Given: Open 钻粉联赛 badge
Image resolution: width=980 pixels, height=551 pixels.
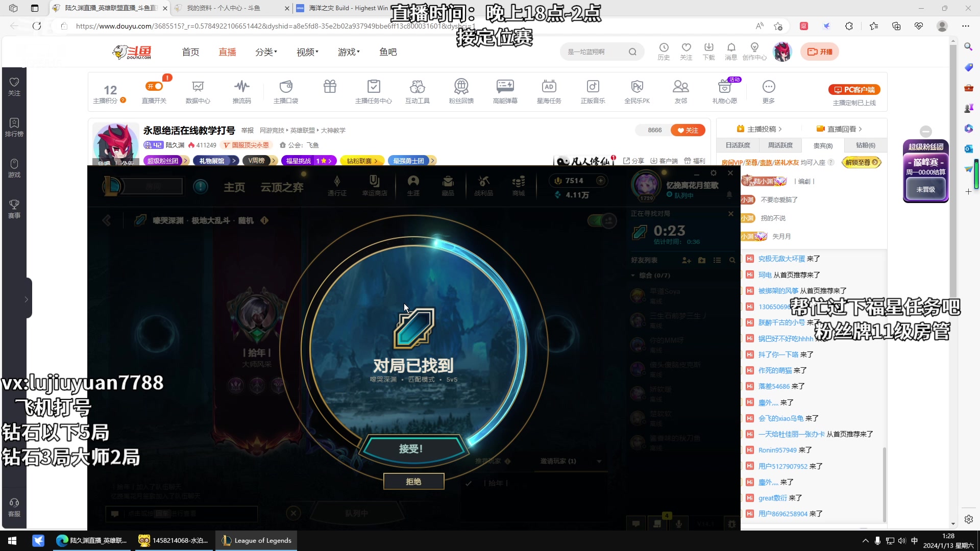Looking at the screenshot, I should click(362, 161).
